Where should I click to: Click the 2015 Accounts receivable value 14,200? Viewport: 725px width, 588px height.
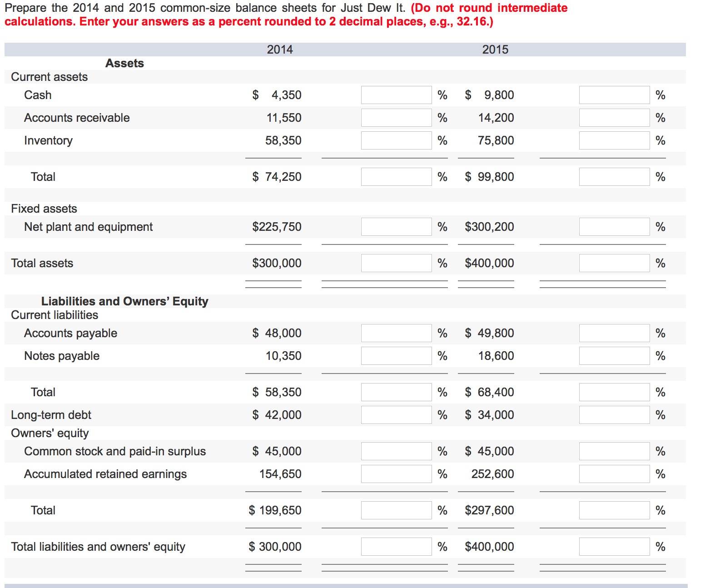click(496, 118)
